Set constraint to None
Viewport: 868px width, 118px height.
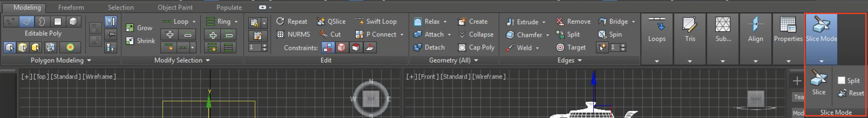coord(327,47)
